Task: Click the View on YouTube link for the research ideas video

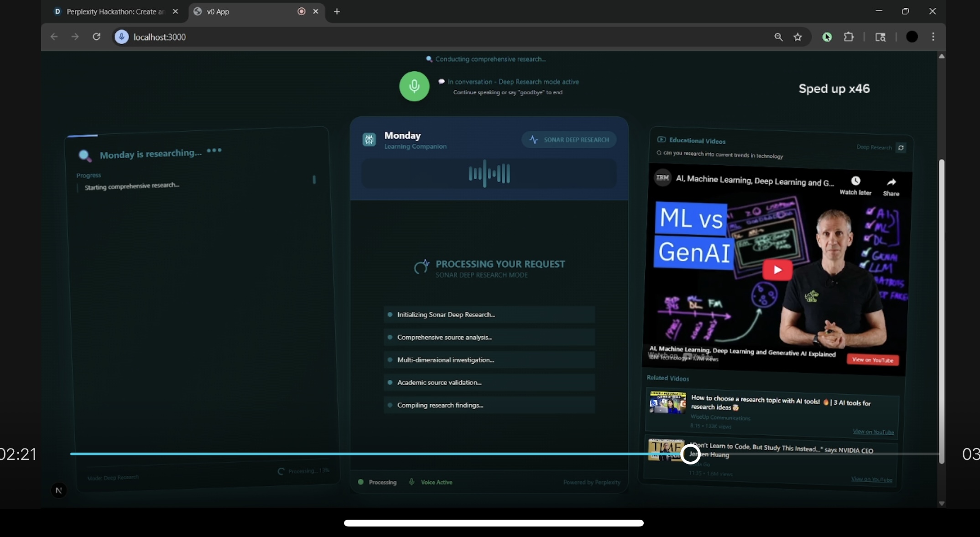Action: [x=873, y=432]
